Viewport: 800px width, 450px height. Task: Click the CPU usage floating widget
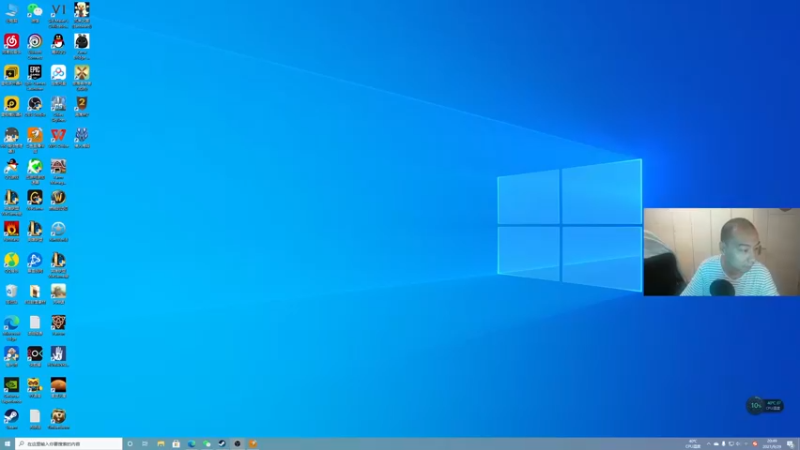pos(764,406)
